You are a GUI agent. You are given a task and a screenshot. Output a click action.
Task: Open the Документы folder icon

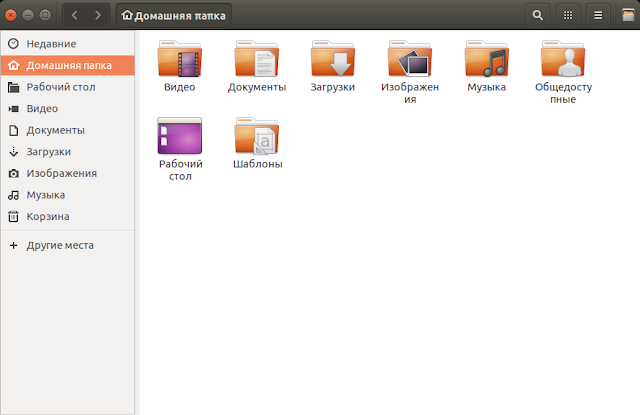tap(256, 59)
